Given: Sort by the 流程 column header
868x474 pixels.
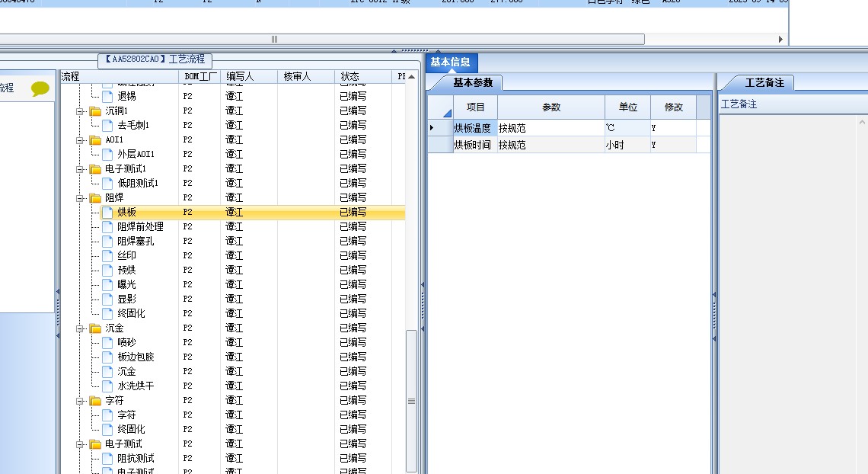Looking at the screenshot, I should tap(120, 76).
